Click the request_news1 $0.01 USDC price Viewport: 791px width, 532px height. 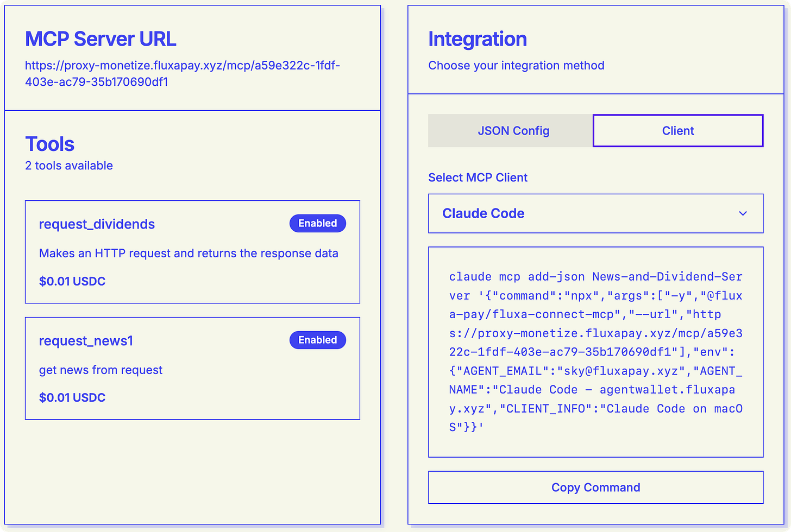click(72, 397)
